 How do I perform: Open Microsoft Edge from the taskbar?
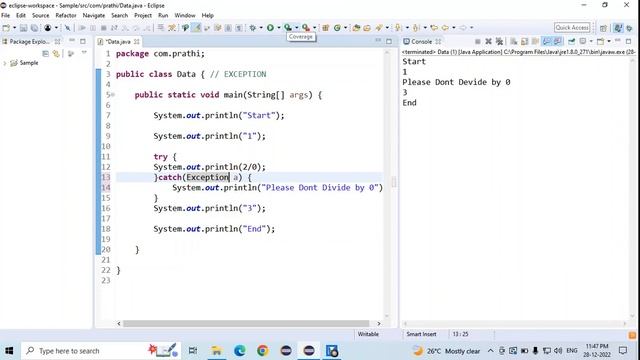click(x=240, y=351)
